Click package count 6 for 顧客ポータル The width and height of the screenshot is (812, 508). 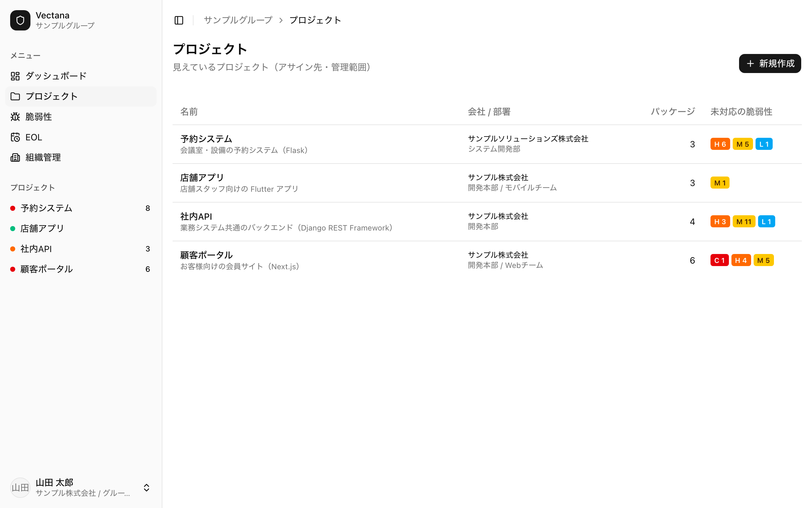(x=692, y=260)
